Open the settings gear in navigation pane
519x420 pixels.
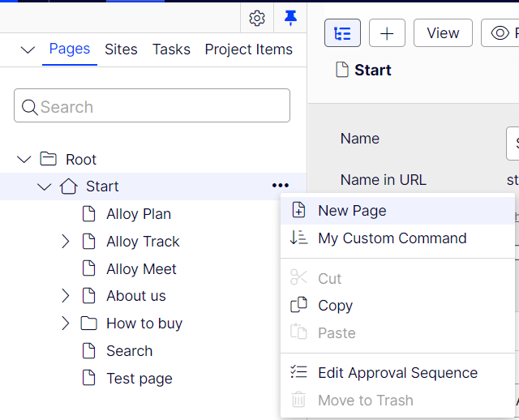[x=257, y=18]
